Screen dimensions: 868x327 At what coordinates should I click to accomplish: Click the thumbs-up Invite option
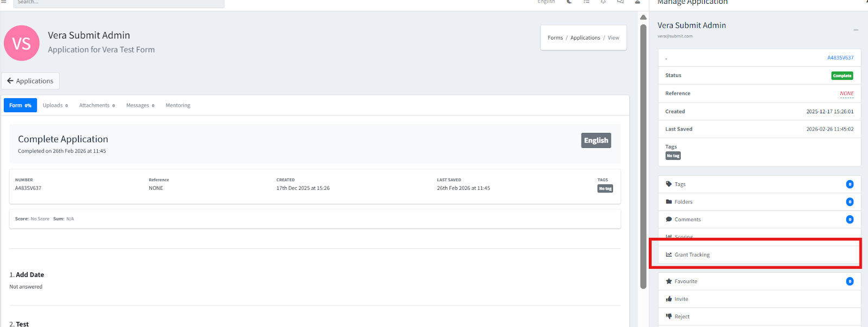[669, 299]
